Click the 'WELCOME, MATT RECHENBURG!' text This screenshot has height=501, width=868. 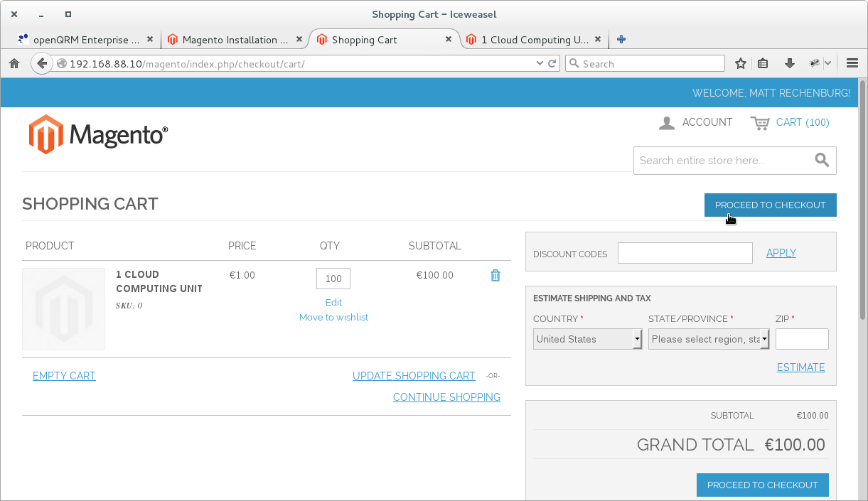click(x=771, y=93)
